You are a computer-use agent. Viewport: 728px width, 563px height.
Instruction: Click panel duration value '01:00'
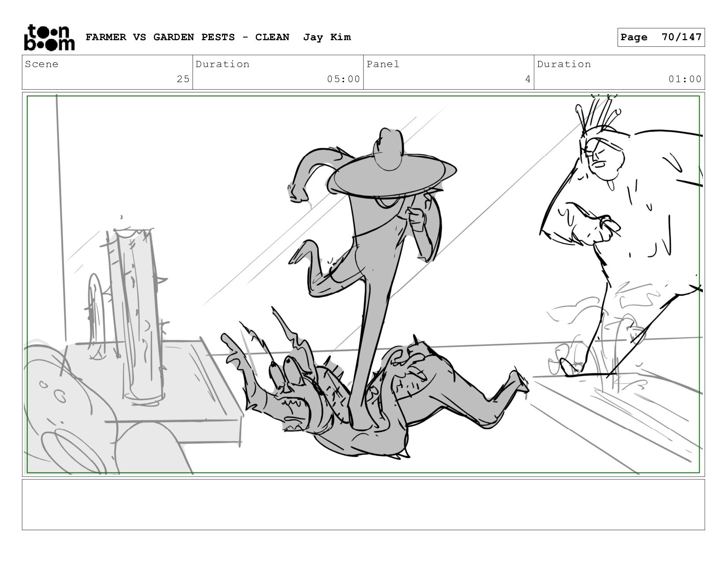[685, 79]
